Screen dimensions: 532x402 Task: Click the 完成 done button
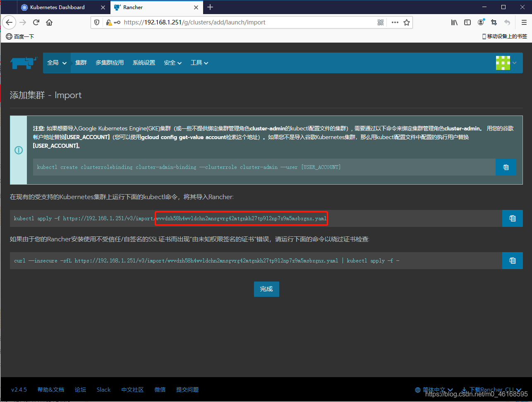tap(266, 289)
